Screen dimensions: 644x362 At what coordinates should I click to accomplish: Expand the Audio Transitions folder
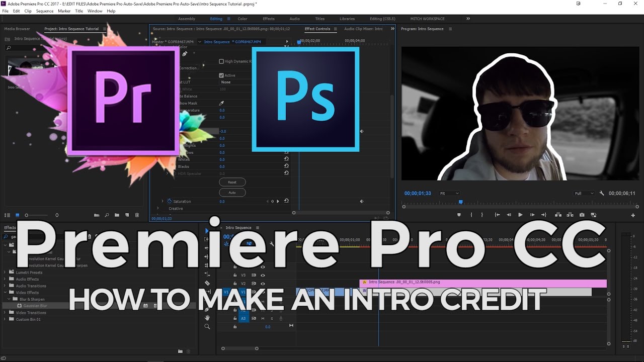point(6,286)
